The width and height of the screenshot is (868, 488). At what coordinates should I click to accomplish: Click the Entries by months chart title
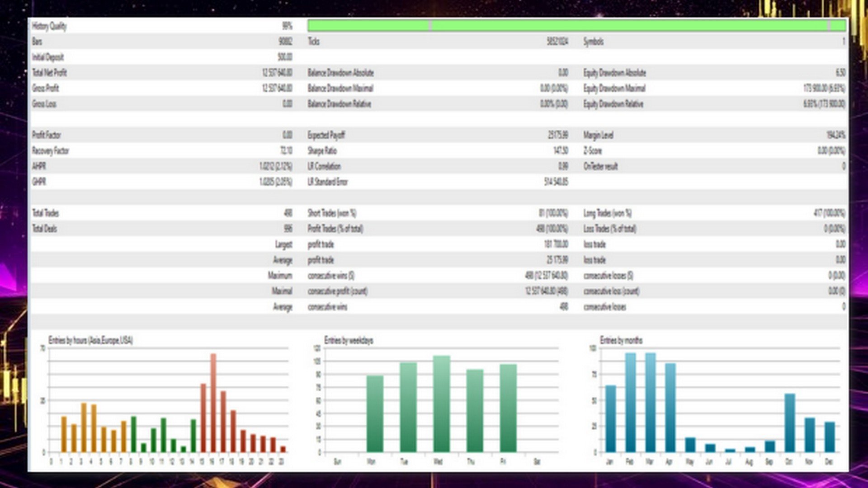(621, 340)
